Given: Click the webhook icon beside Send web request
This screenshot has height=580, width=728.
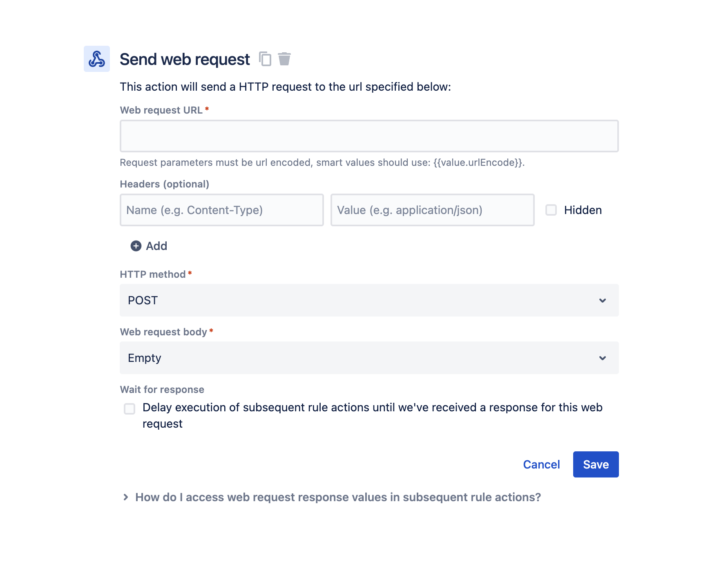Looking at the screenshot, I should [x=97, y=59].
